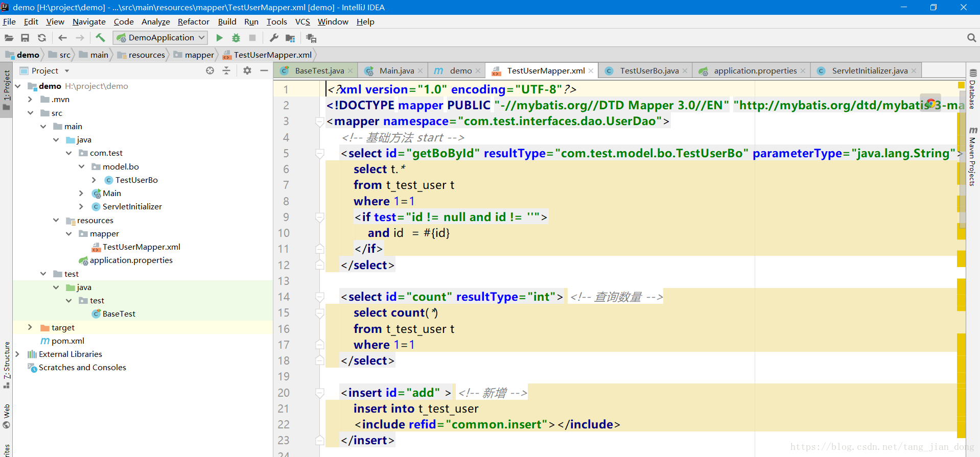980x457 pixels.
Task: Place cursor in "where 1=1" on line 8
Action: pyautogui.click(x=384, y=201)
